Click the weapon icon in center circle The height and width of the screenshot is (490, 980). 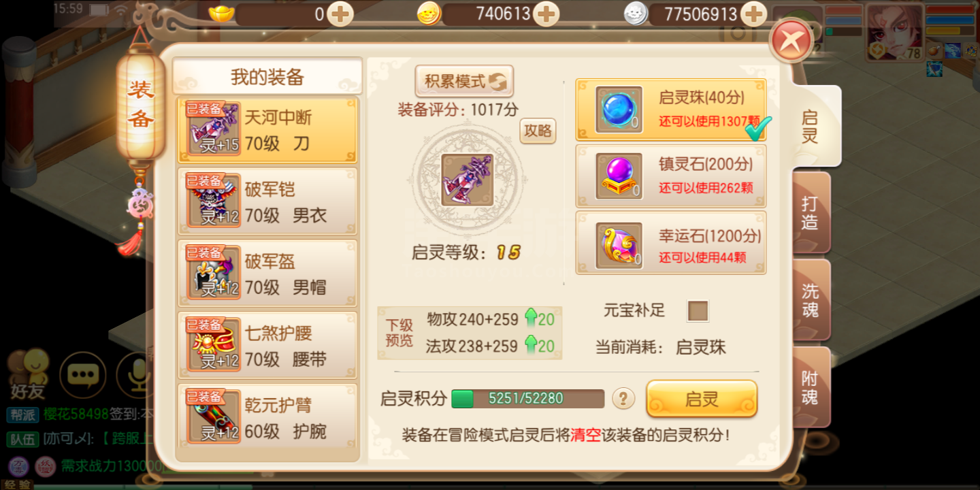(467, 180)
